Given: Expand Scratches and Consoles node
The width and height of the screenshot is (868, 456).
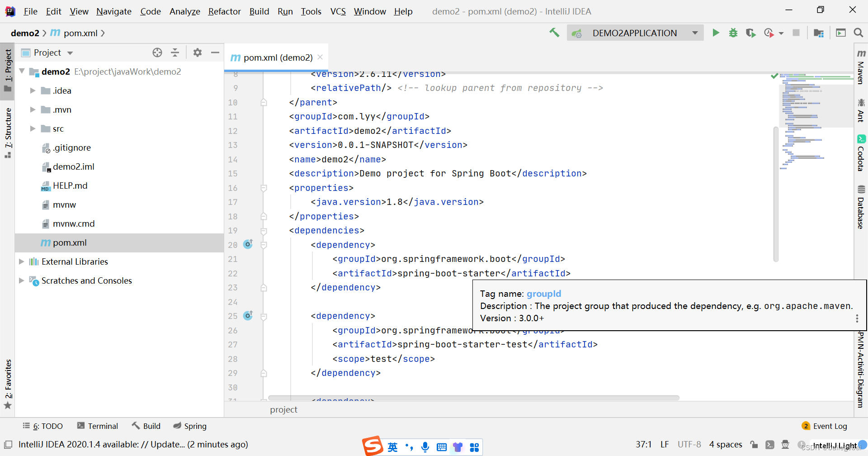Looking at the screenshot, I should 21,280.
